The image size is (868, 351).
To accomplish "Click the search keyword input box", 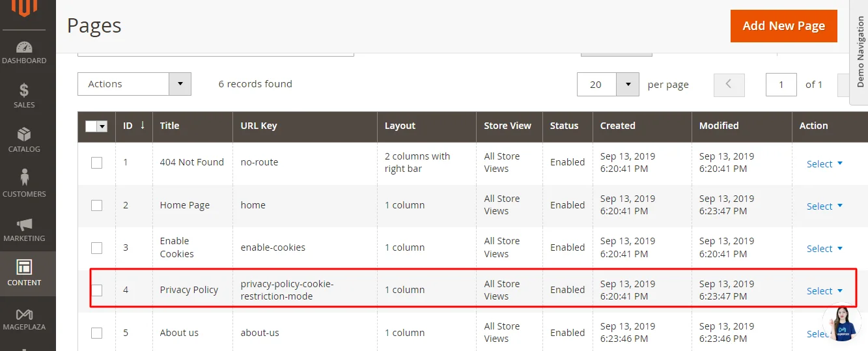I will point(216,53).
